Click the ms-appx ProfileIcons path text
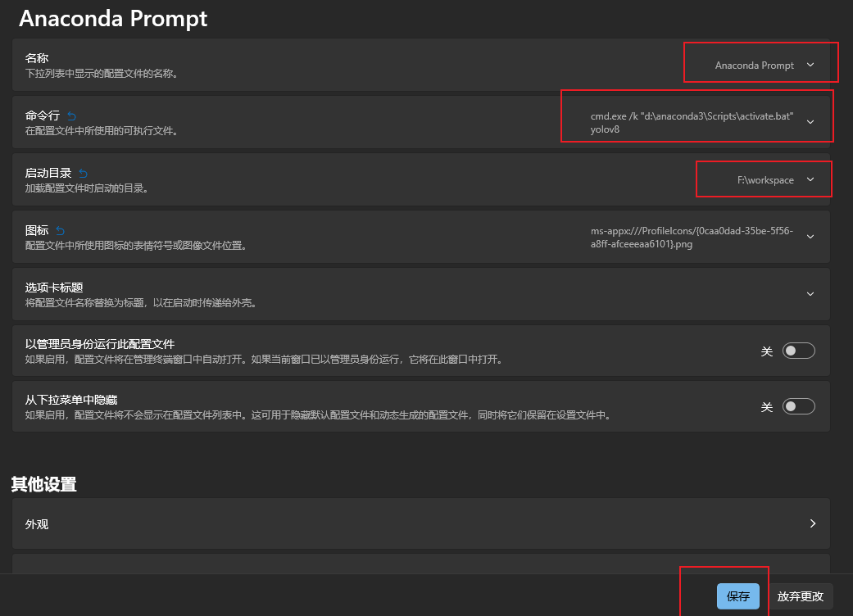This screenshot has width=853, height=616. (692, 238)
